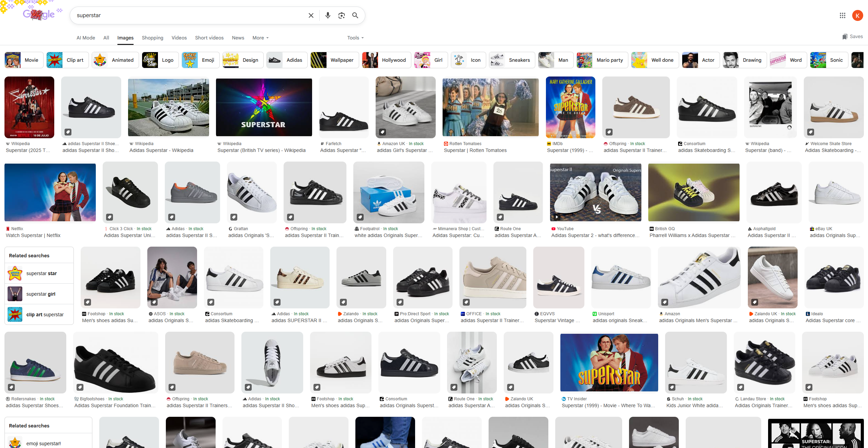
Task: Select the AI Mode tab
Action: (85, 38)
